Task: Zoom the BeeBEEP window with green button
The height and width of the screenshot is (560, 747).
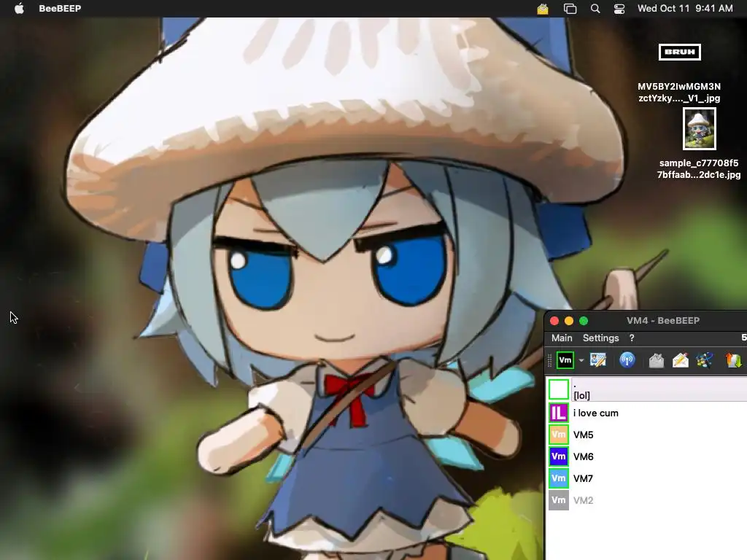Action: (584, 321)
